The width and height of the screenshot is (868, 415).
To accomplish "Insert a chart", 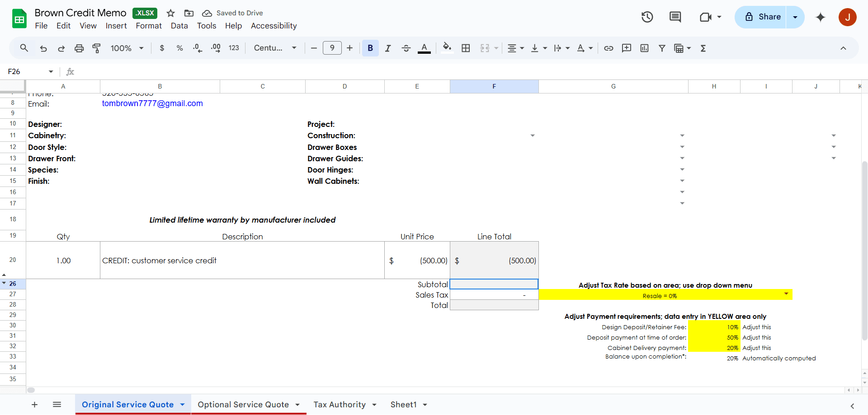I will click(644, 48).
